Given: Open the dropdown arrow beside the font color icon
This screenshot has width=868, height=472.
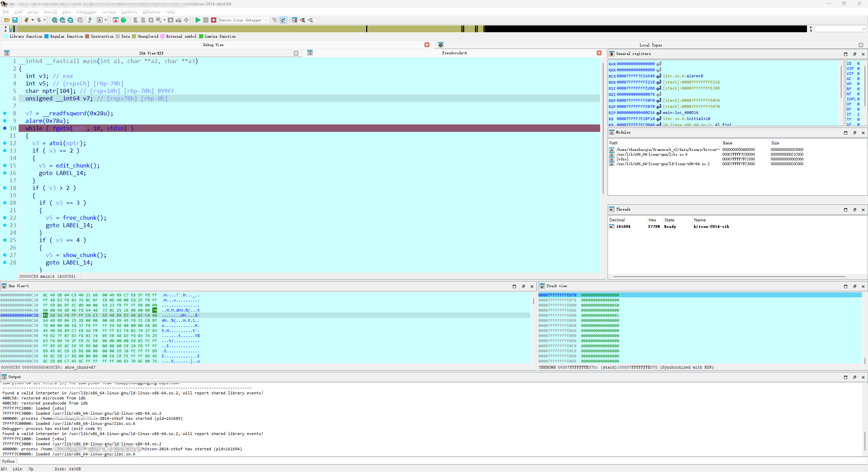Looking at the screenshot, I should pyautogui.click(x=105, y=20).
